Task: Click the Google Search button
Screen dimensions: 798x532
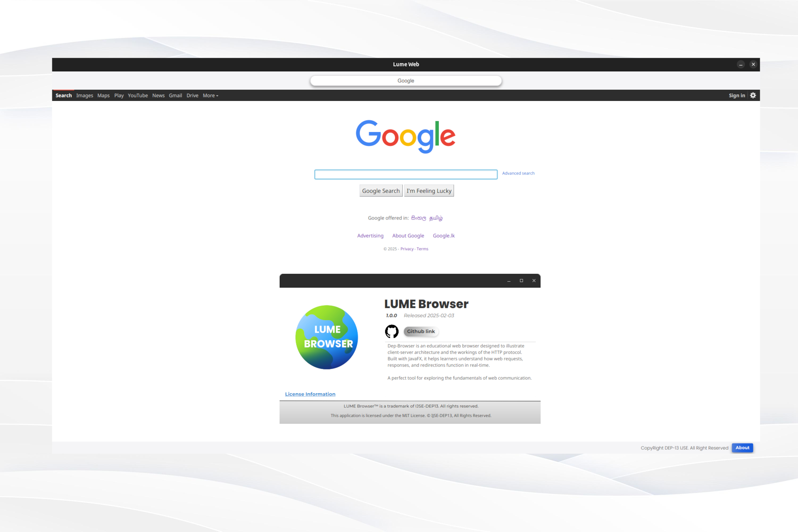Action: 381,191
